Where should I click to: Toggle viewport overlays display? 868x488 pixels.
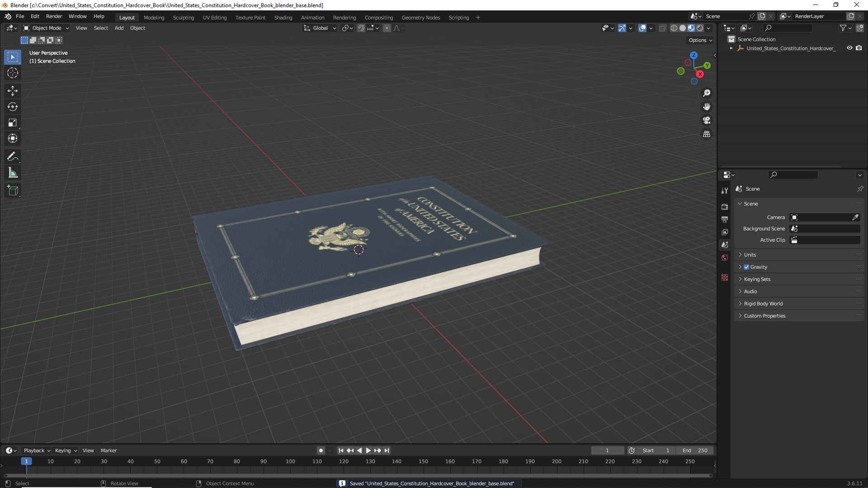[x=642, y=28]
